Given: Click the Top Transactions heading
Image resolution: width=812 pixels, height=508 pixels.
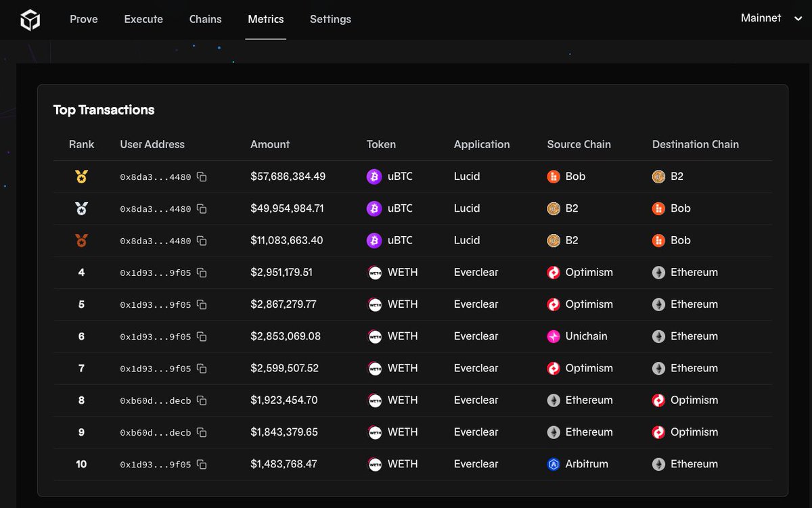Looking at the screenshot, I should pos(104,110).
